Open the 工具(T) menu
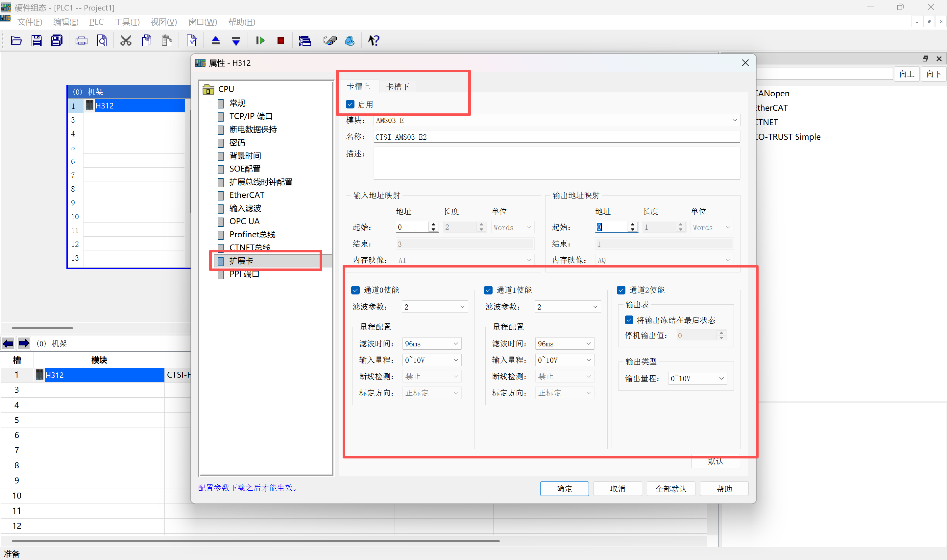The image size is (947, 560). point(127,22)
